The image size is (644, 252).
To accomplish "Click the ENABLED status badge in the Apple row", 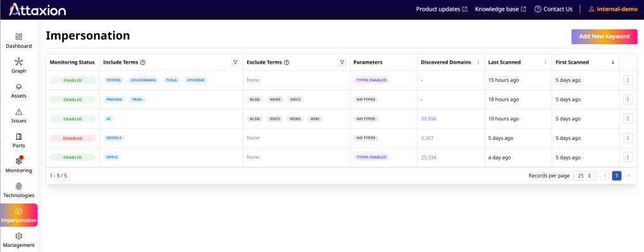I will (x=73, y=157).
